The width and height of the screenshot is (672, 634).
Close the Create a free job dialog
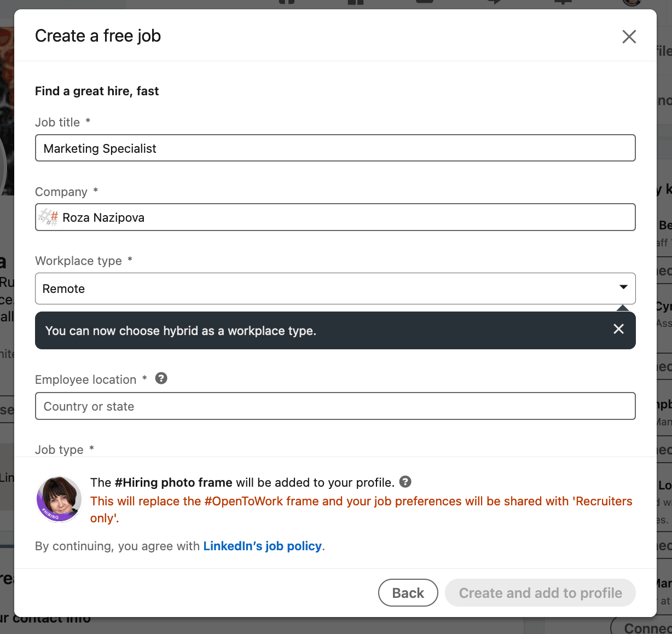pyautogui.click(x=629, y=37)
